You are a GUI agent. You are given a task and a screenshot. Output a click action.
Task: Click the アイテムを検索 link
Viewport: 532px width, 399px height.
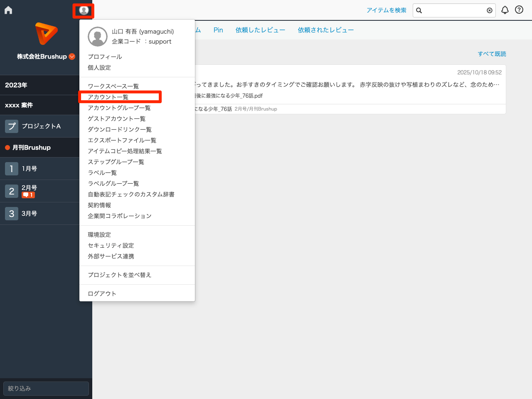[x=387, y=10]
